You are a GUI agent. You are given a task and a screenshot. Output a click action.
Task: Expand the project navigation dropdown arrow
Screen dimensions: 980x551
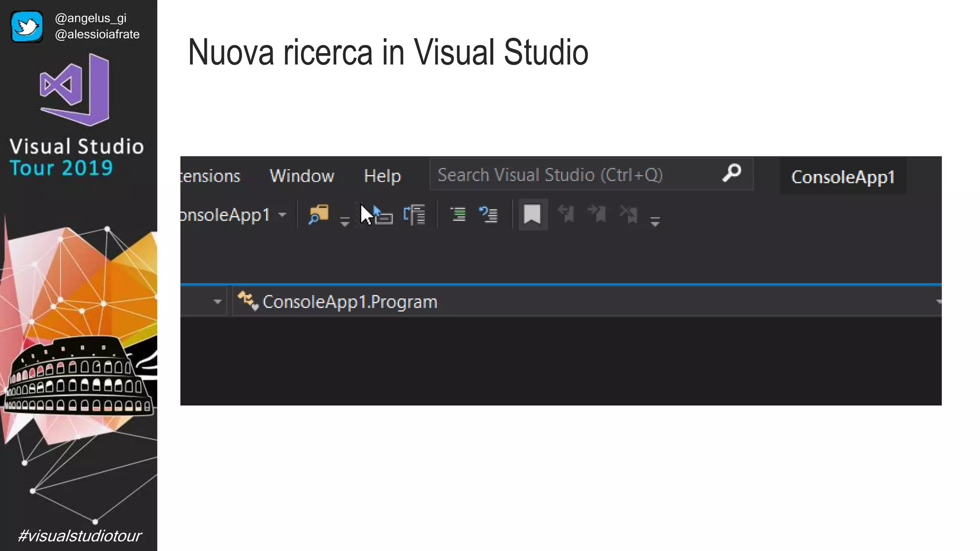coord(217,302)
